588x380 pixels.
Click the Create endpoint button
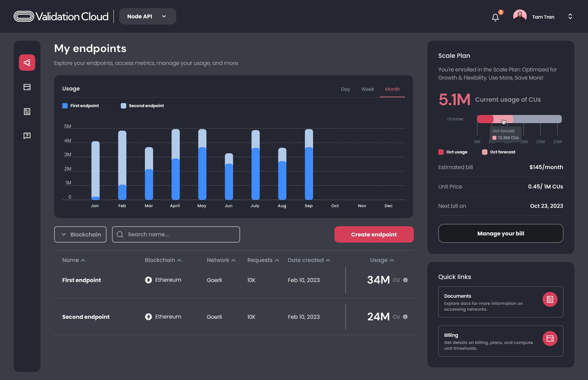tap(374, 234)
